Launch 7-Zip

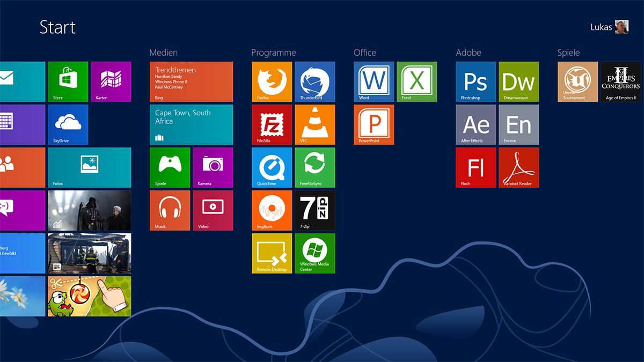(x=314, y=210)
